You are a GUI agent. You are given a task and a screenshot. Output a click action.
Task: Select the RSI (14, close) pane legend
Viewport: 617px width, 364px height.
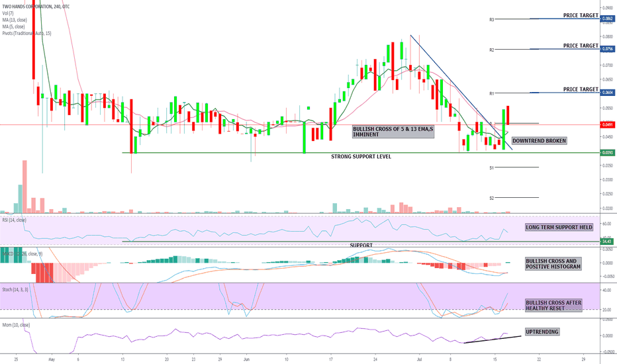point(14,220)
